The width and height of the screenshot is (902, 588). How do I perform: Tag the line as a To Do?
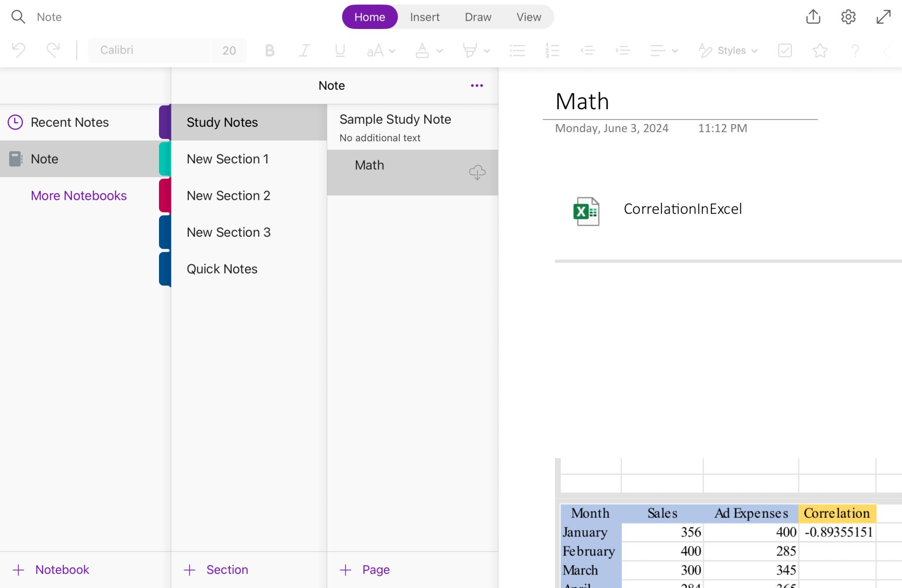pos(784,50)
